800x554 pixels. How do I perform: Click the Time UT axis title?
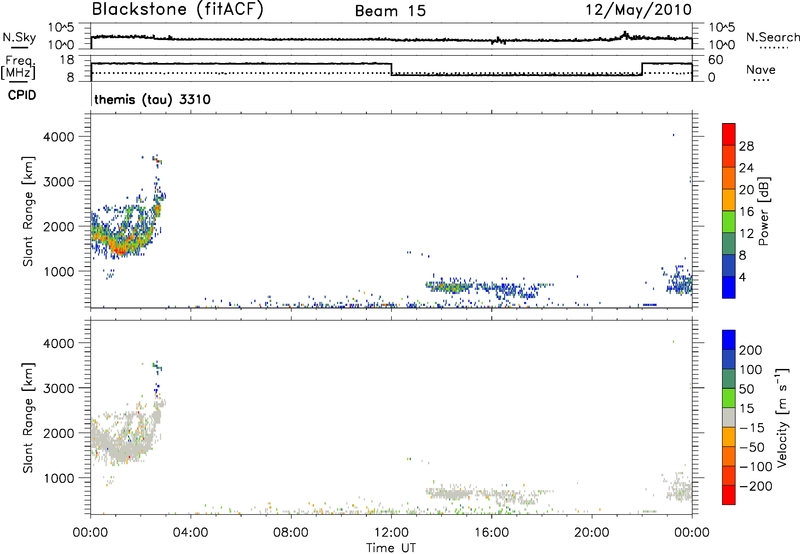(x=391, y=548)
